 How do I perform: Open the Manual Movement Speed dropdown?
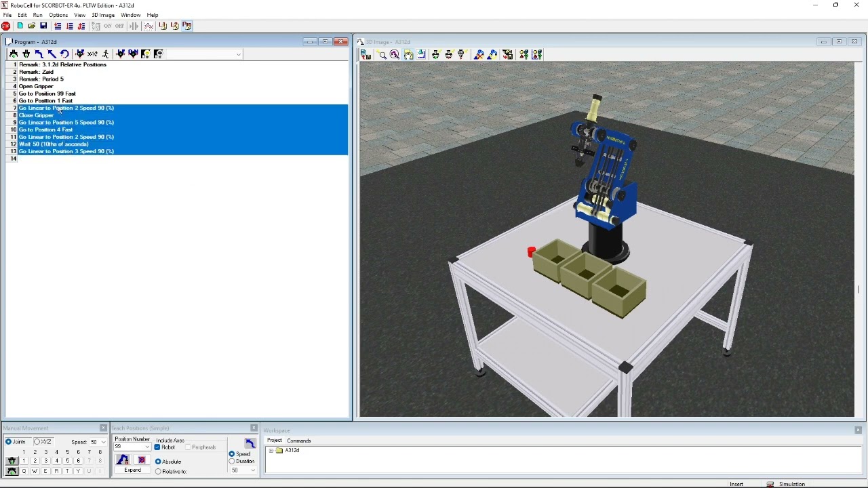coord(103,442)
